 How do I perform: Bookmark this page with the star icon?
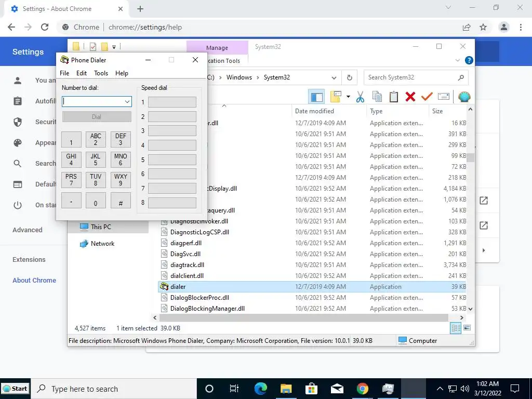(x=483, y=27)
